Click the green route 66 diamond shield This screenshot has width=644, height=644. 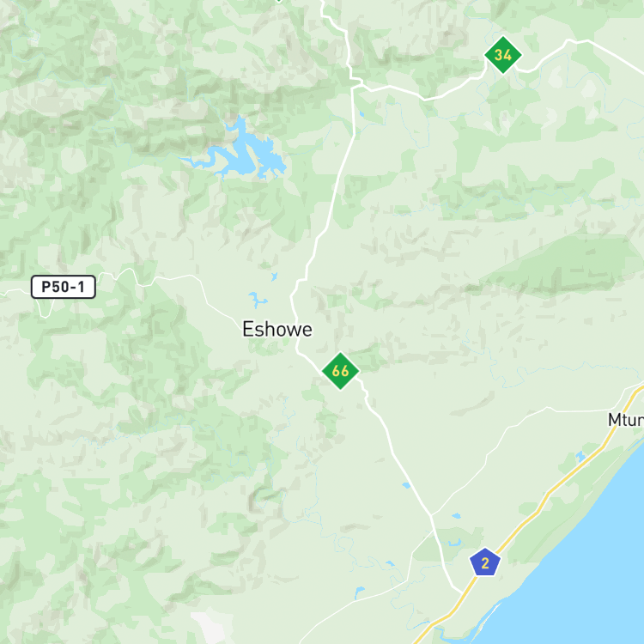[x=341, y=371]
